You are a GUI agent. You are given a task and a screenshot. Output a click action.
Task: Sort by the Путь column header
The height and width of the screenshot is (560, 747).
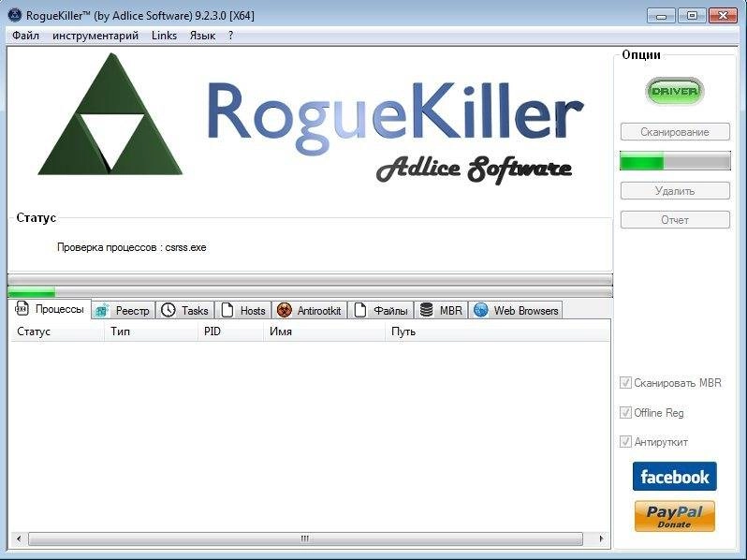[497, 332]
